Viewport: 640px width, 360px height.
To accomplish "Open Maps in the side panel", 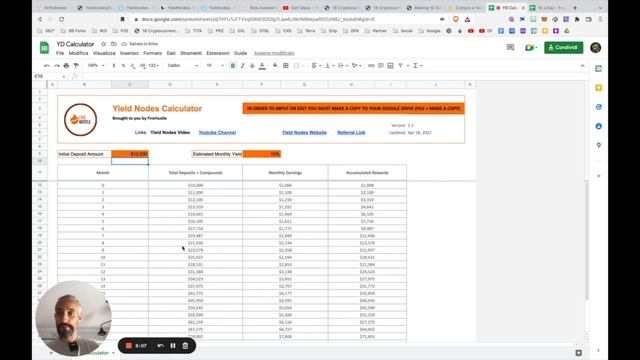I will pyautogui.click(x=598, y=145).
